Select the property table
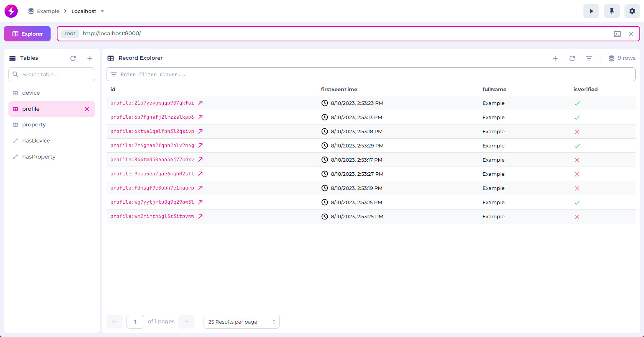The width and height of the screenshot is (644, 337). [52, 125]
